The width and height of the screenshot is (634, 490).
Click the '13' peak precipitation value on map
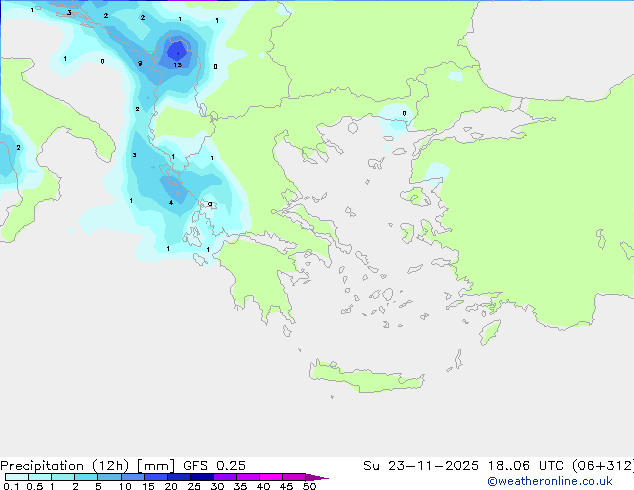[x=178, y=65]
